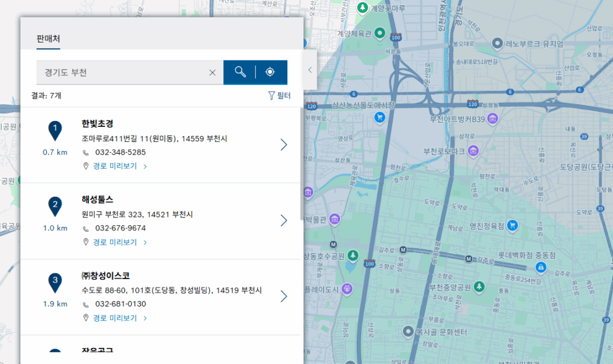This screenshot has height=364, width=613.
Task: Clear the search field with X
Action: coord(213,72)
